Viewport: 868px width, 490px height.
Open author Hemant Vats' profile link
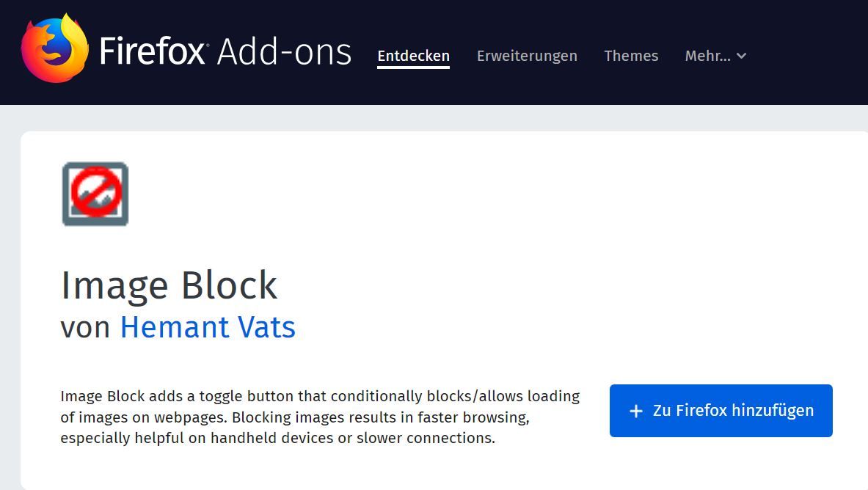[208, 327]
